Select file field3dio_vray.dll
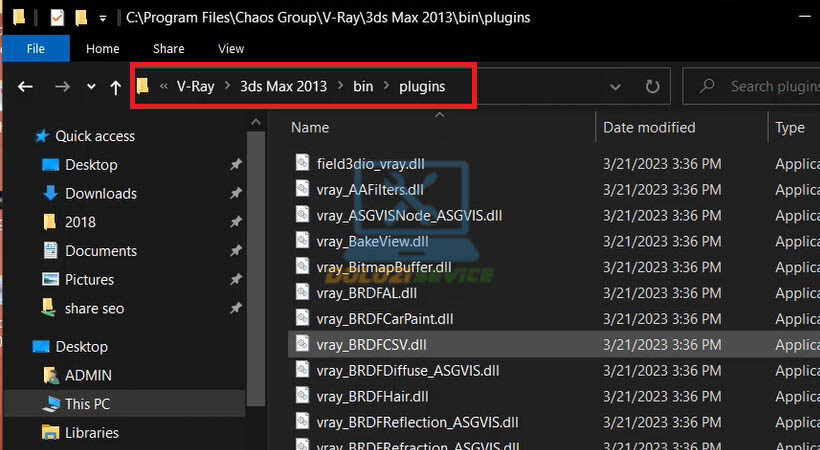 pyautogui.click(x=370, y=164)
